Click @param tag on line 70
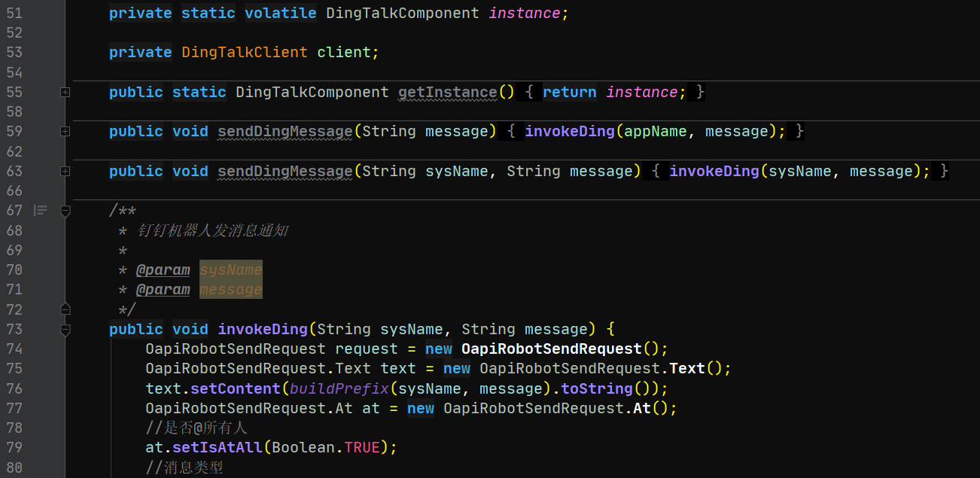 pyautogui.click(x=163, y=269)
